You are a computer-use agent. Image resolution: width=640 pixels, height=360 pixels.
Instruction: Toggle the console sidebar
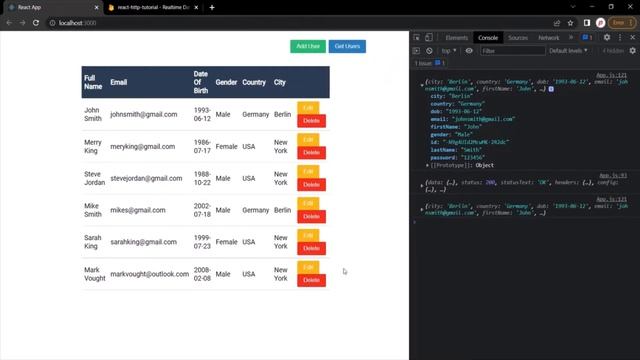pyautogui.click(x=416, y=51)
